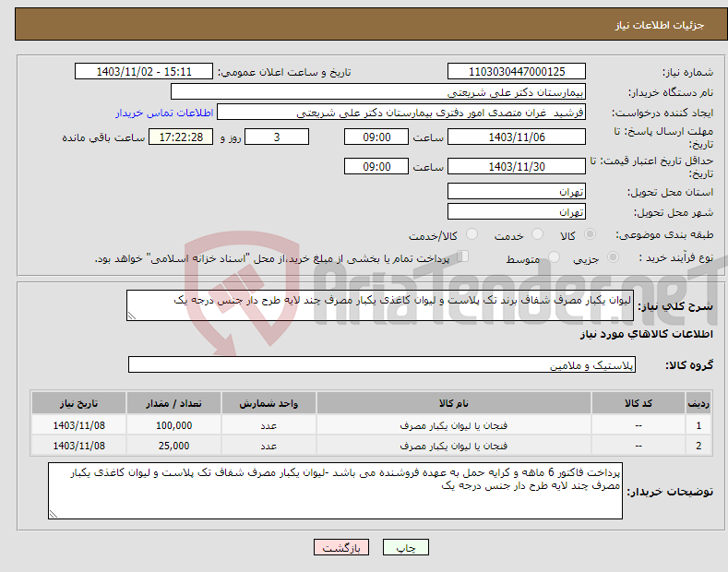Click quantity cell 100,000
The width and height of the screenshot is (728, 572).
(173, 424)
